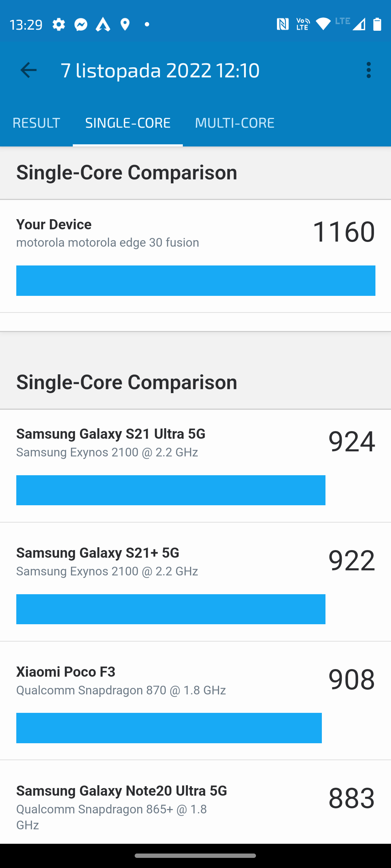
Task: Switch to the MULTI-CORE tab
Action: [x=235, y=123]
